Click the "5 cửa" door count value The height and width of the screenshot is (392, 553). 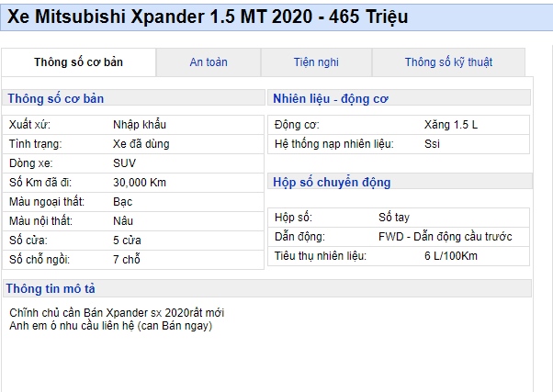click(x=127, y=241)
